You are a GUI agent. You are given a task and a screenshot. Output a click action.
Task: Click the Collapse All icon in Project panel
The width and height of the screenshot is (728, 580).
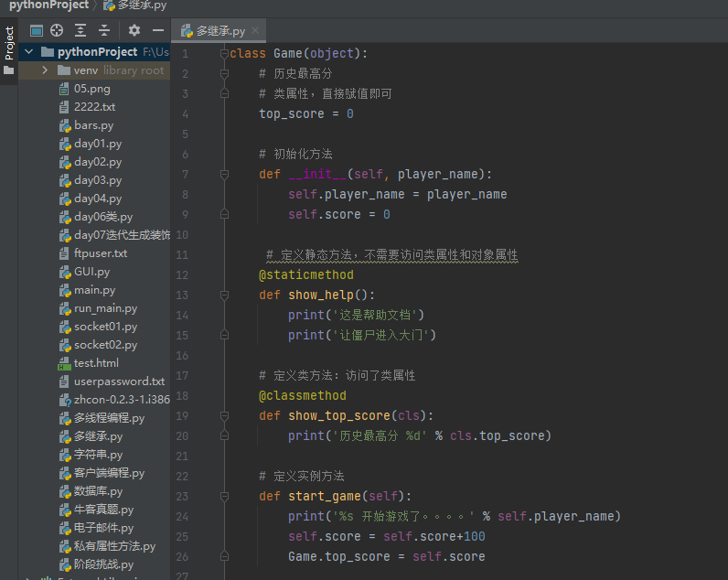[104, 30]
